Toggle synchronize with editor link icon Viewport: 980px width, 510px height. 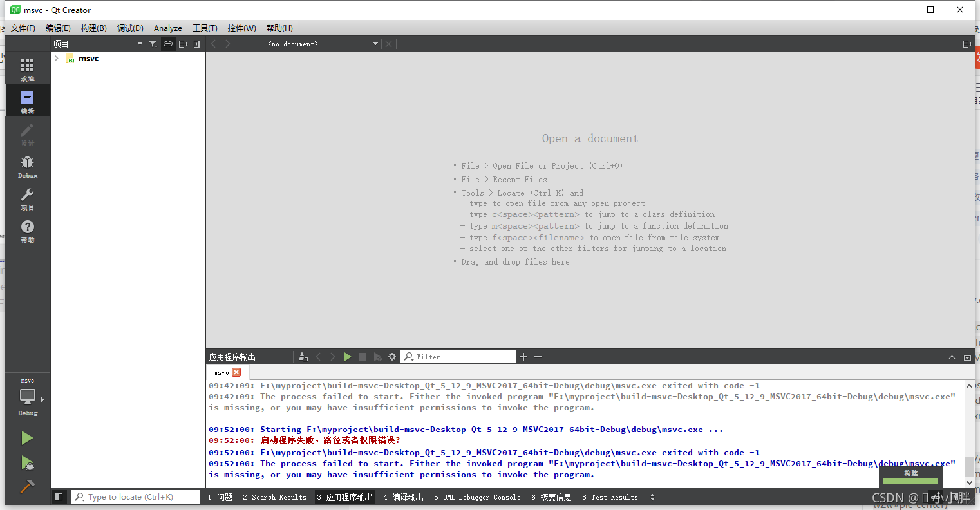pos(168,44)
